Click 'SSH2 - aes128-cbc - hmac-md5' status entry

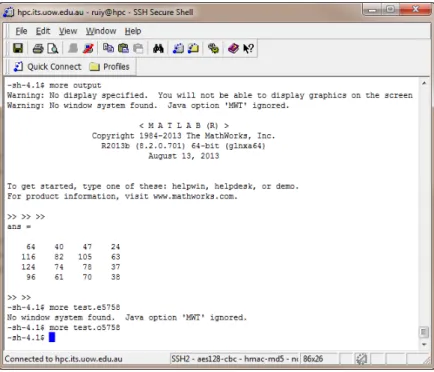tap(234, 359)
